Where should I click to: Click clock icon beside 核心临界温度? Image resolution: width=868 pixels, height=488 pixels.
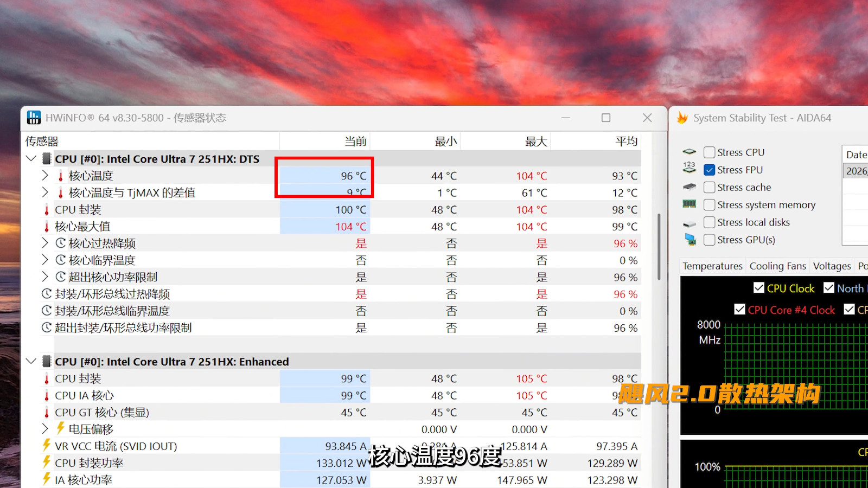point(61,260)
